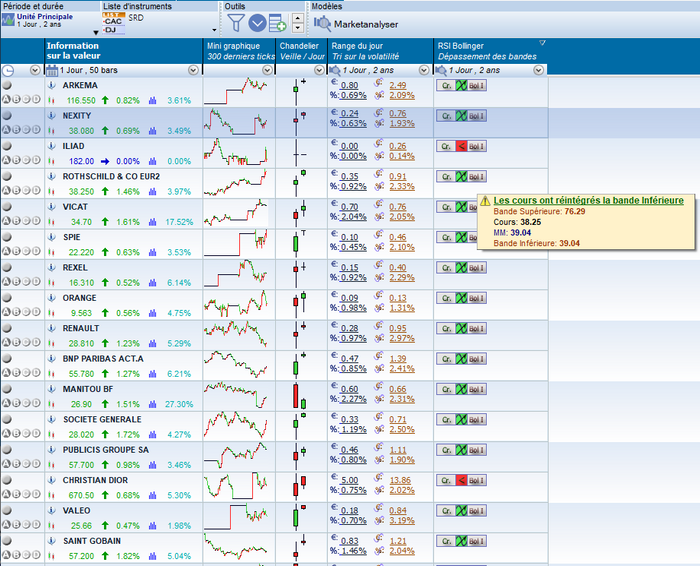This screenshot has width=700, height=566.
Task: Select the Outils toolbar section label
Action: pyautogui.click(x=235, y=6)
